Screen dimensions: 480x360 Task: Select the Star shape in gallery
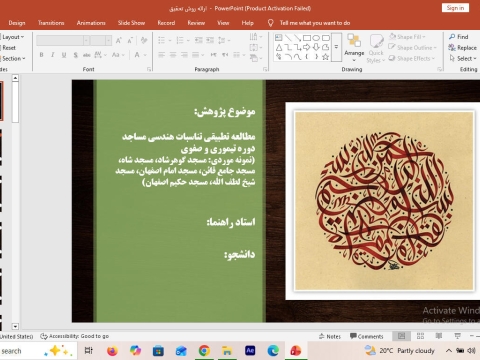[326, 57]
